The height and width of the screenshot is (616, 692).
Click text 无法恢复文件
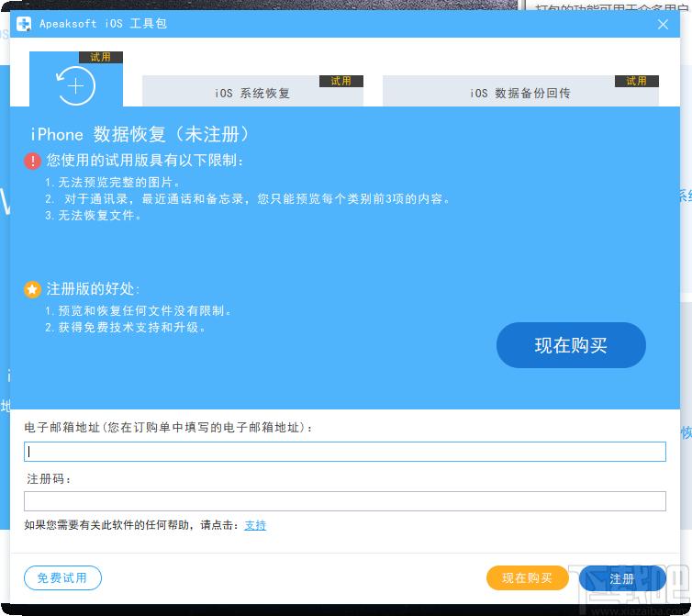pyautogui.click(x=93, y=216)
